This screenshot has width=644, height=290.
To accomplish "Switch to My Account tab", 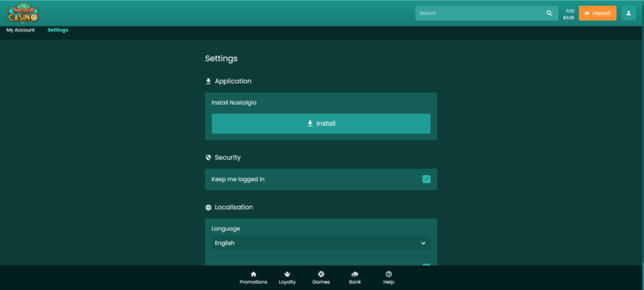I will click(21, 30).
